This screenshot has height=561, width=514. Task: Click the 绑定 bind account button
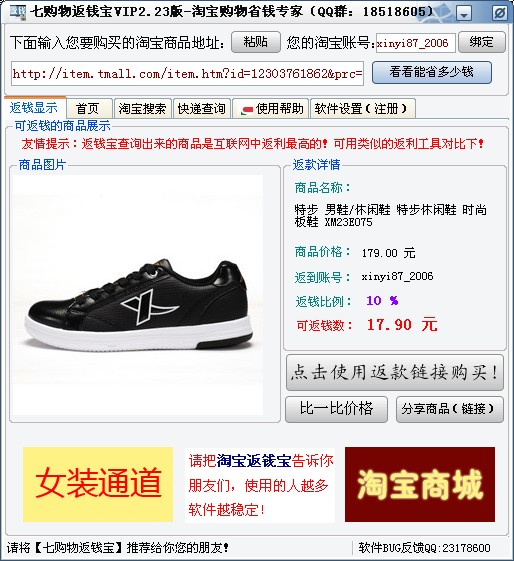[x=482, y=42]
